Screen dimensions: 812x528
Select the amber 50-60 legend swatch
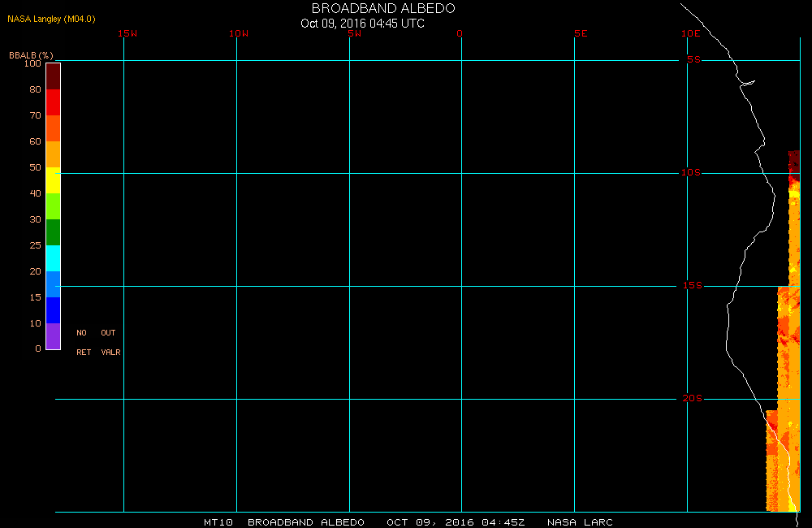pyautogui.click(x=54, y=154)
